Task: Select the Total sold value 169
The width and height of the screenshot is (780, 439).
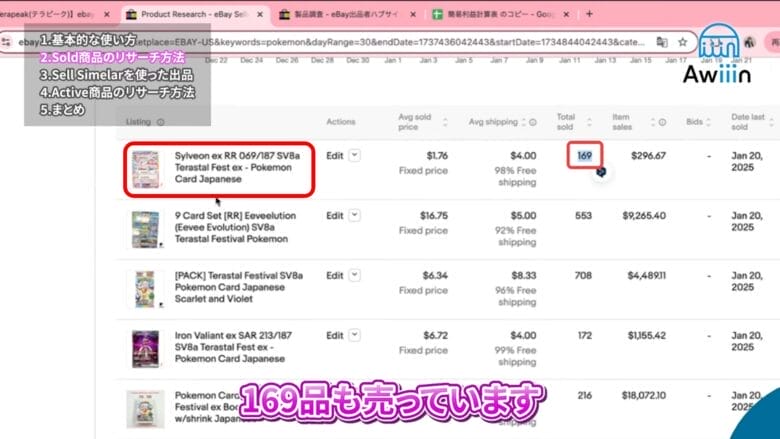Action: coord(585,156)
